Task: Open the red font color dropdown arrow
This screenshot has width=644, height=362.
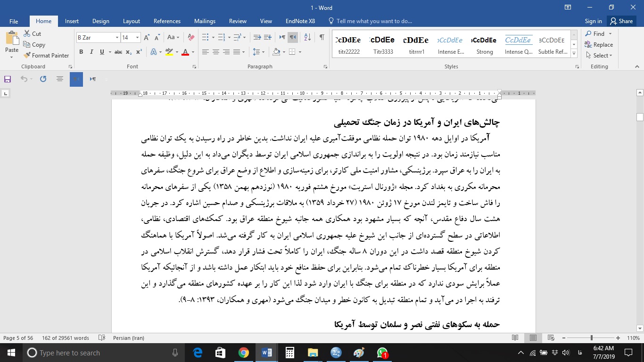Action: 193,52
